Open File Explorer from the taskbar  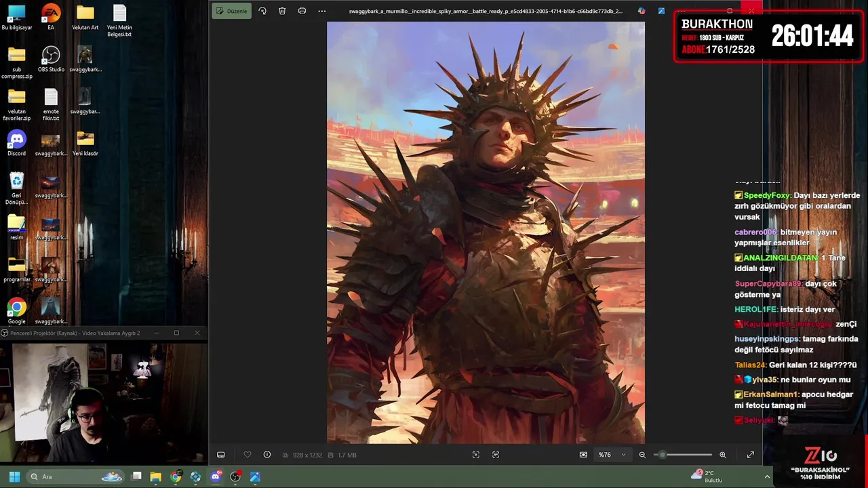click(156, 476)
